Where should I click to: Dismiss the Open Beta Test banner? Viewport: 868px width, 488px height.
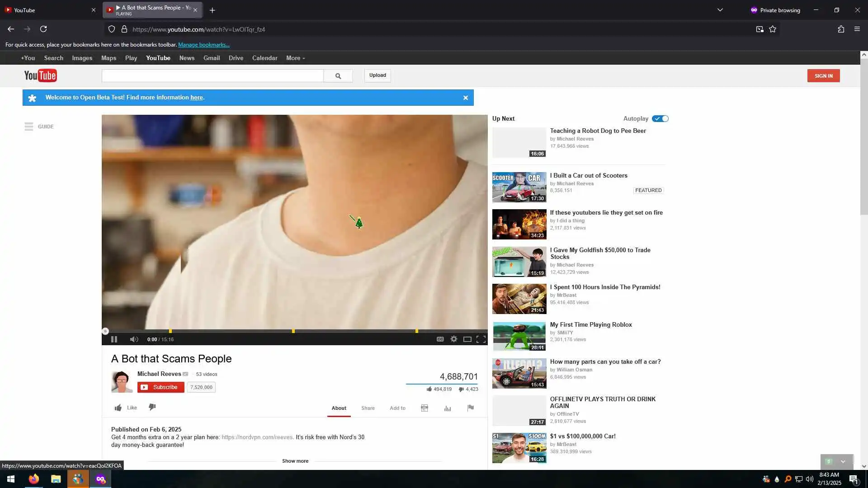point(465,98)
